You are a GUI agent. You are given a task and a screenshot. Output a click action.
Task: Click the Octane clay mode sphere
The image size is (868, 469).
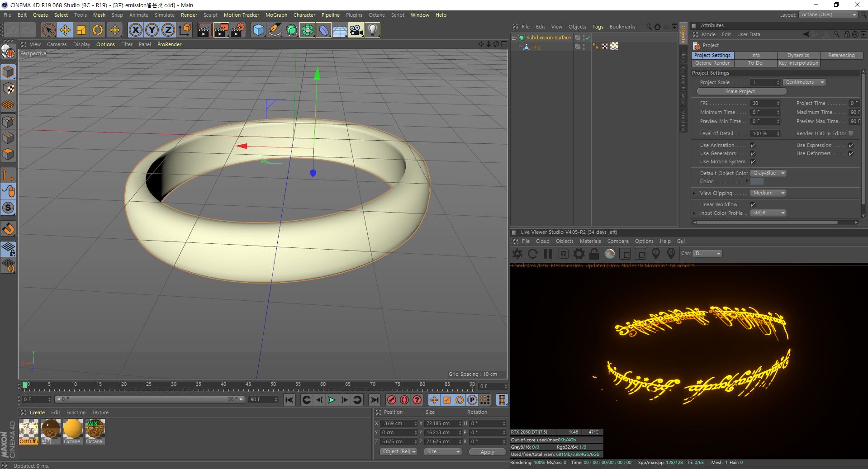click(x=610, y=254)
